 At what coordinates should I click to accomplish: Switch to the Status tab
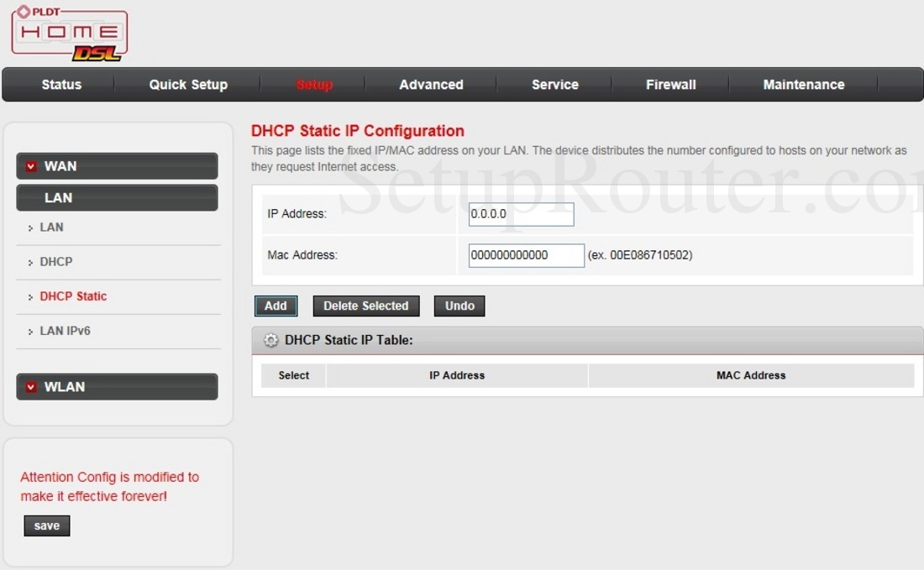(x=60, y=84)
